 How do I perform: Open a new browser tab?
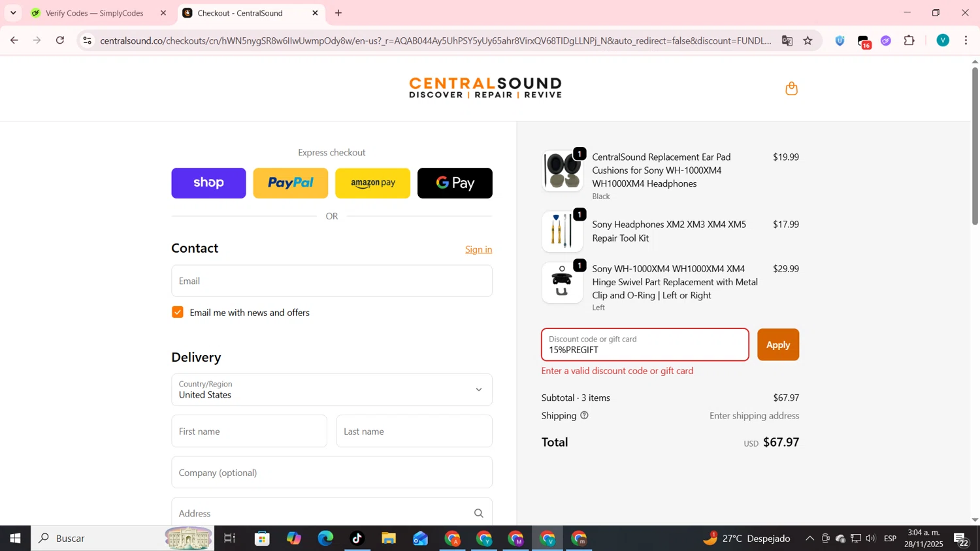click(338, 13)
